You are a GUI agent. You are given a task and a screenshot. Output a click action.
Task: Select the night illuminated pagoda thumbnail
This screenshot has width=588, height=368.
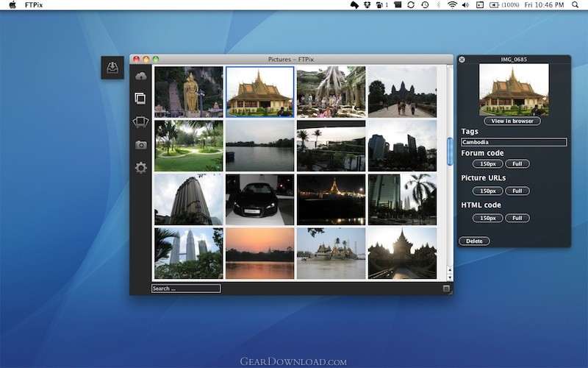coord(331,199)
